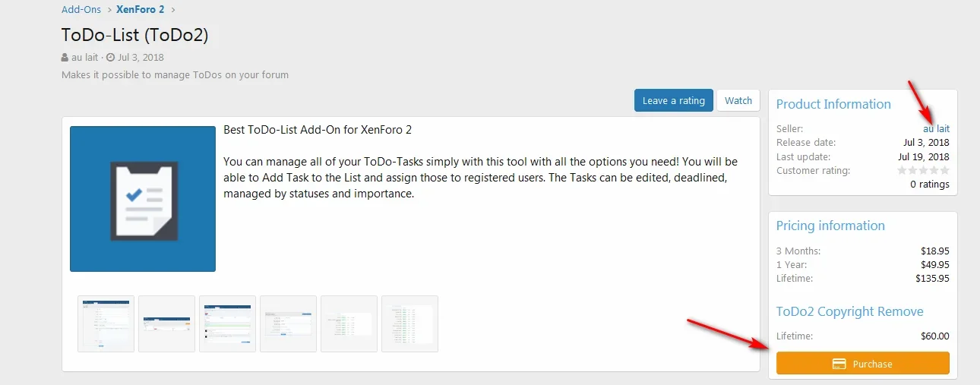Click the Jul 3, 2018 post date
Viewport: 980px width, 385px height.
click(x=141, y=58)
